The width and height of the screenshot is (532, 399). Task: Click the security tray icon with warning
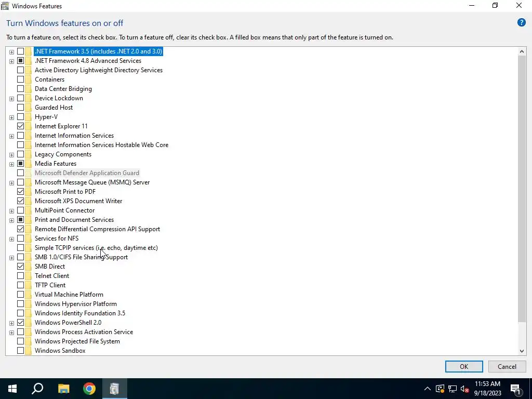pos(440,389)
